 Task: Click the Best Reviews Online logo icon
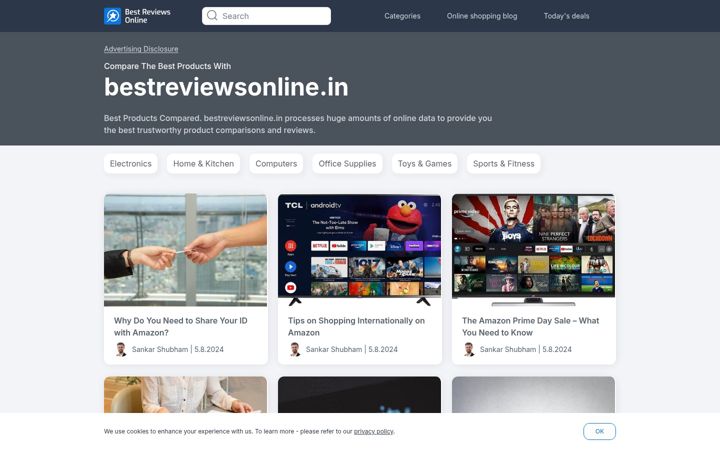[x=112, y=16]
